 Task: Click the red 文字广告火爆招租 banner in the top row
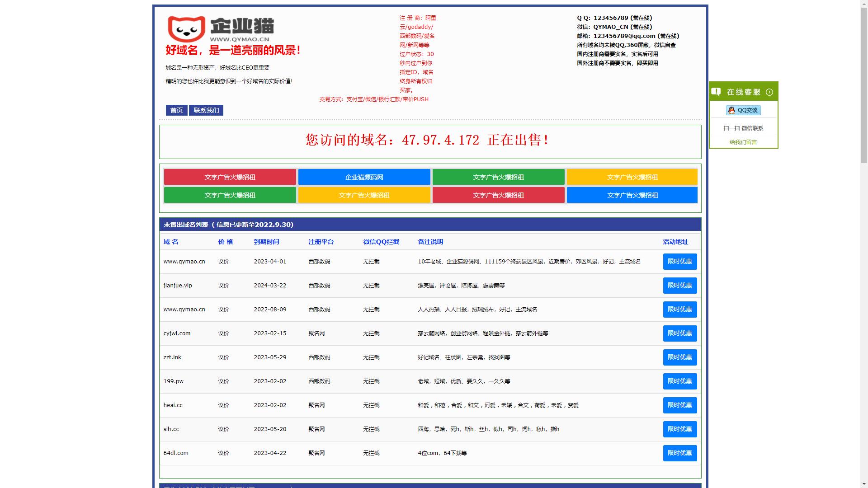pos(230,177)
